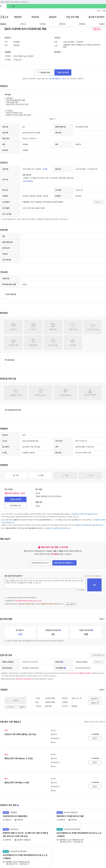
Task: Click 새창보기 for 엠버십 전략 기획 Senior
Action: pos(95,762)
